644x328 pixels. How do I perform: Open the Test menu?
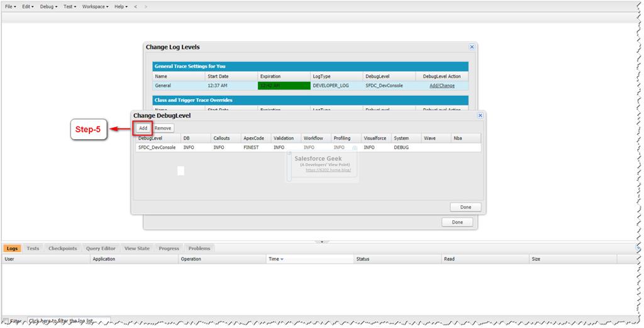click(70, 6)
